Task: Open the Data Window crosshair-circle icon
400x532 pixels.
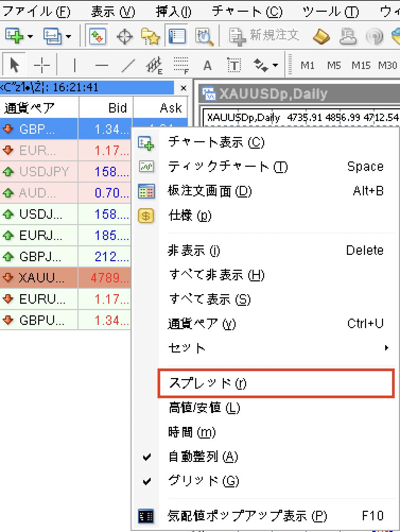Action: 124,36
